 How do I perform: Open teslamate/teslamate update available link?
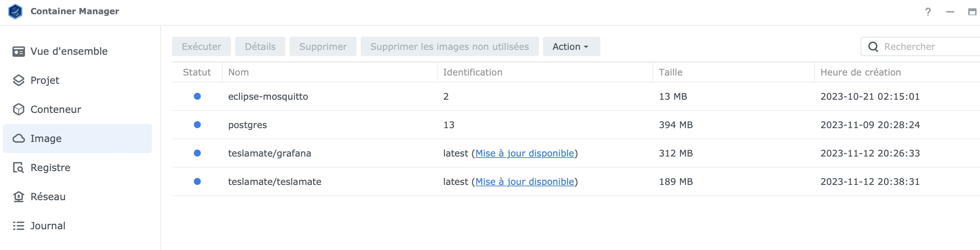(x=524, y=182)
